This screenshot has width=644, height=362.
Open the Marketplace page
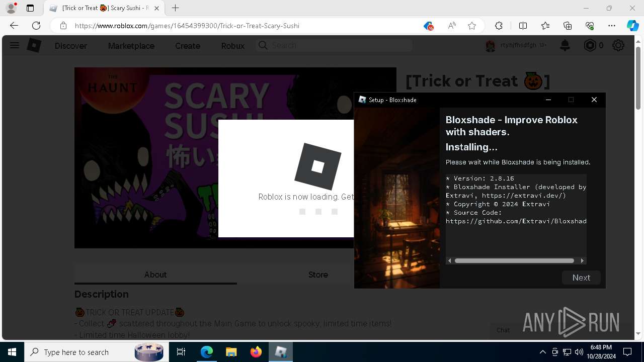tap(131, 46)
